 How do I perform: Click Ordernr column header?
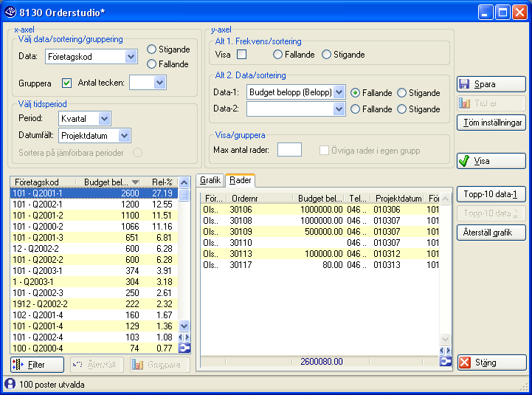click(x=260, y=199)
